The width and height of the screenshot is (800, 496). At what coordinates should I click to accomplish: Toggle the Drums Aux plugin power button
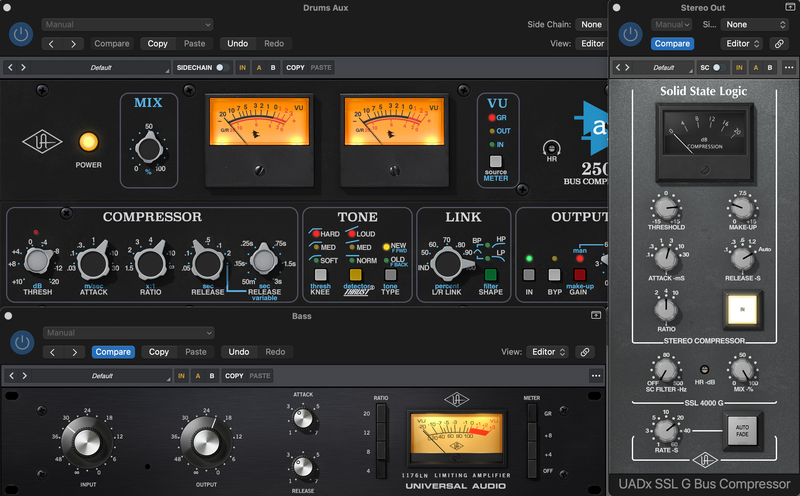pos(20,34)
